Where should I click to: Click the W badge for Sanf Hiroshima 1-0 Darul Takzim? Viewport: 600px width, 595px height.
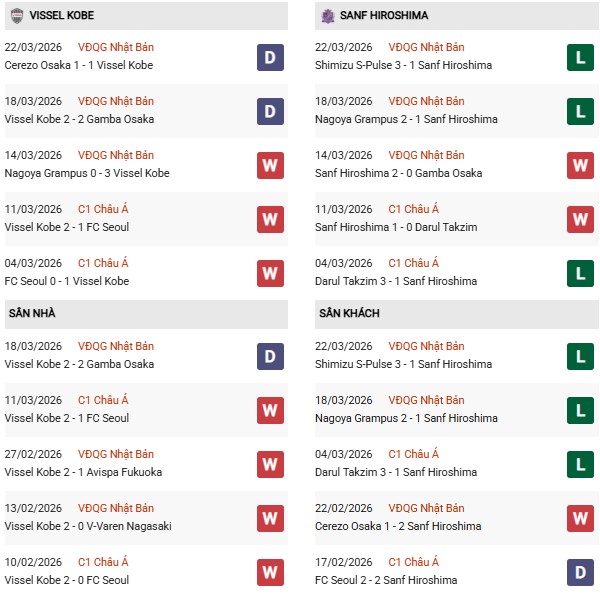click(581, 219)
